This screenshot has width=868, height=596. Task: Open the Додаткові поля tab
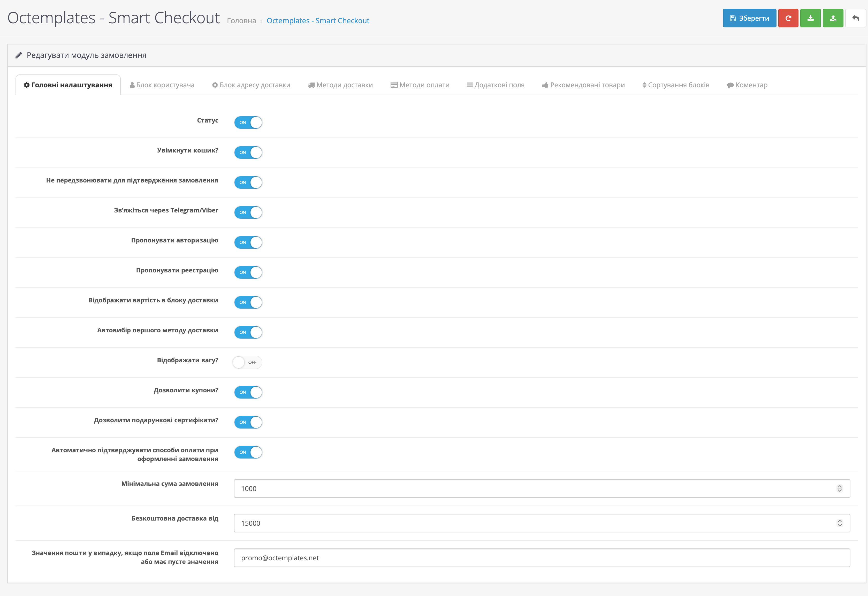pos(496,85)
